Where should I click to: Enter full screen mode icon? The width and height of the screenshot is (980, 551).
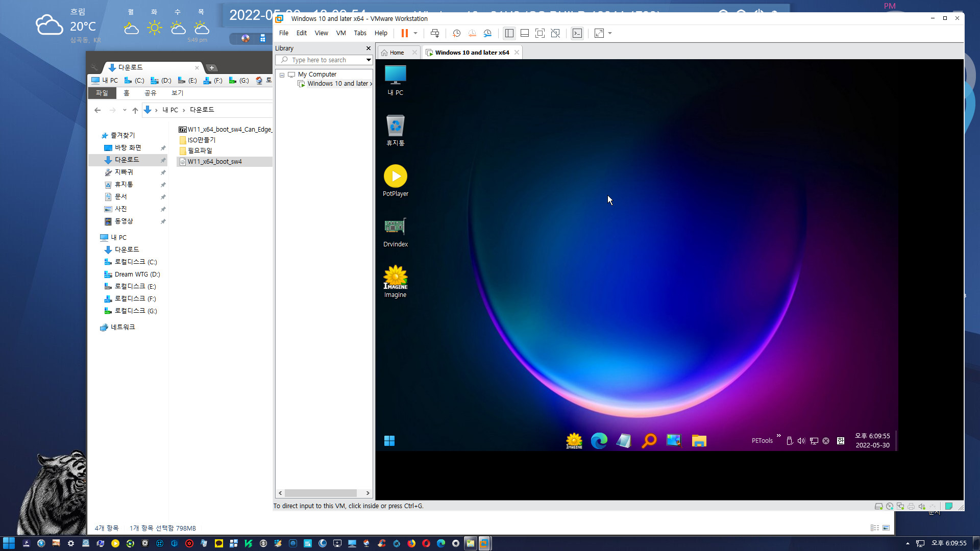click(x=540, y=33)
